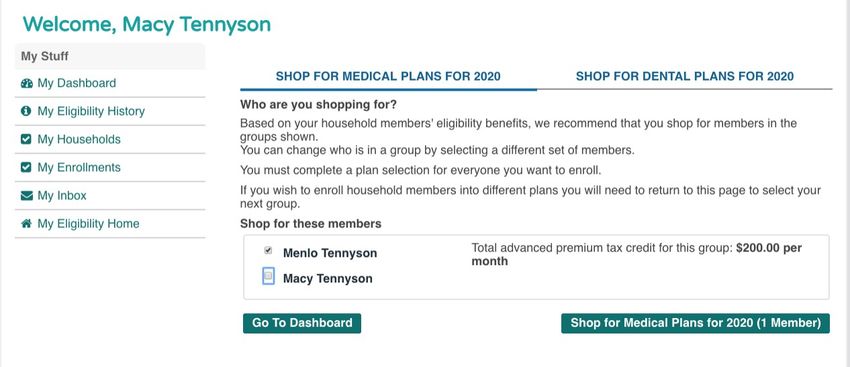The height and width of the screenshot is (367, 850).
Task: Click the Go To Dashboard button
Action: click(302, 323)
